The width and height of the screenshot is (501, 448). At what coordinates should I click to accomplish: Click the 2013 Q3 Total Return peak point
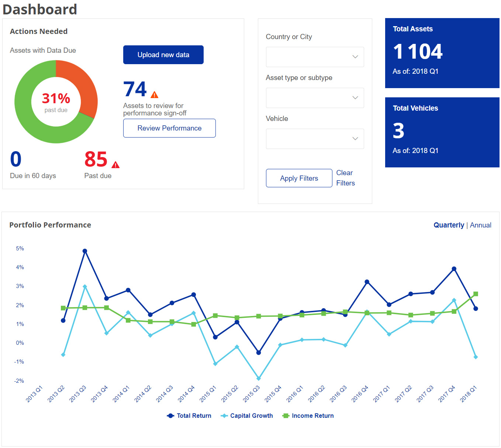[85, 251]
